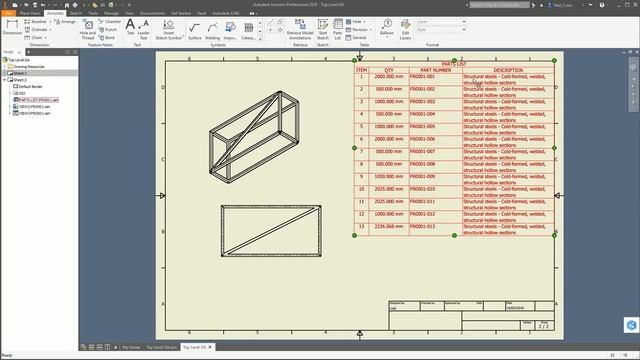Image resolution: width=640 pixels, height=360 pixels.
Task: Close the Model browser panel tab
Action: [x=19, y=52]
